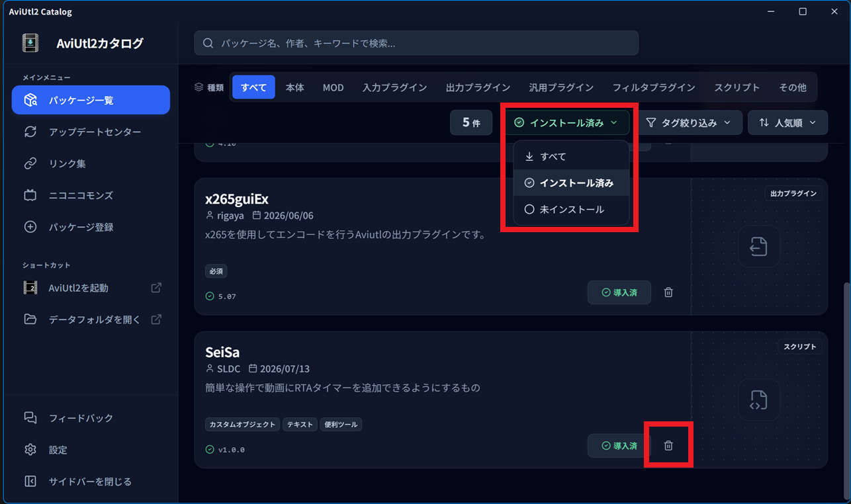Viewport: 851px width, 504px height.
Task: Click the trash icon for SeiSa
Action: pos(668,446)
